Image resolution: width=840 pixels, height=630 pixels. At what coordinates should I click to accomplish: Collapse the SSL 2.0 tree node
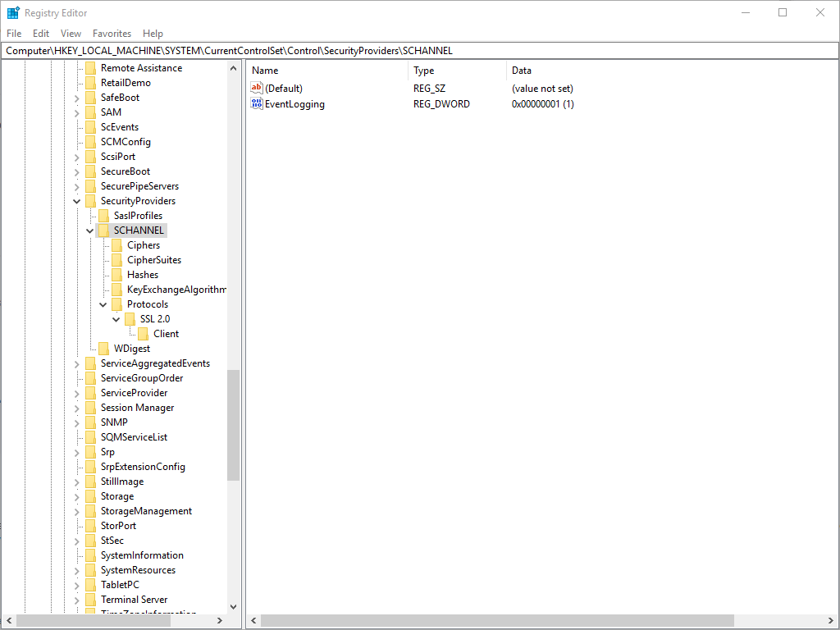click(116, 319)
